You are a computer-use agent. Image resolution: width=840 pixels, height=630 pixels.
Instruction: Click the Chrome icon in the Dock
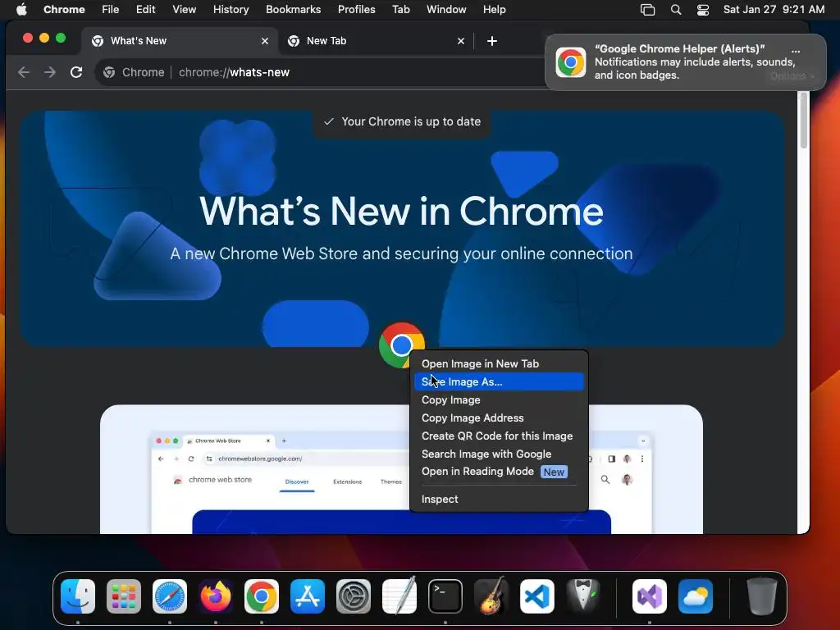pos(262,596)
